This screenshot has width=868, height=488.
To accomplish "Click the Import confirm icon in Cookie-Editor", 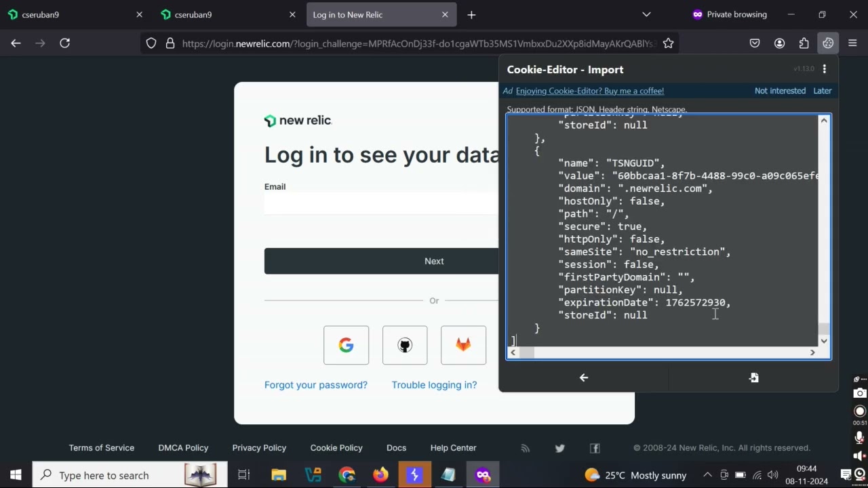I will coord(753,378).
